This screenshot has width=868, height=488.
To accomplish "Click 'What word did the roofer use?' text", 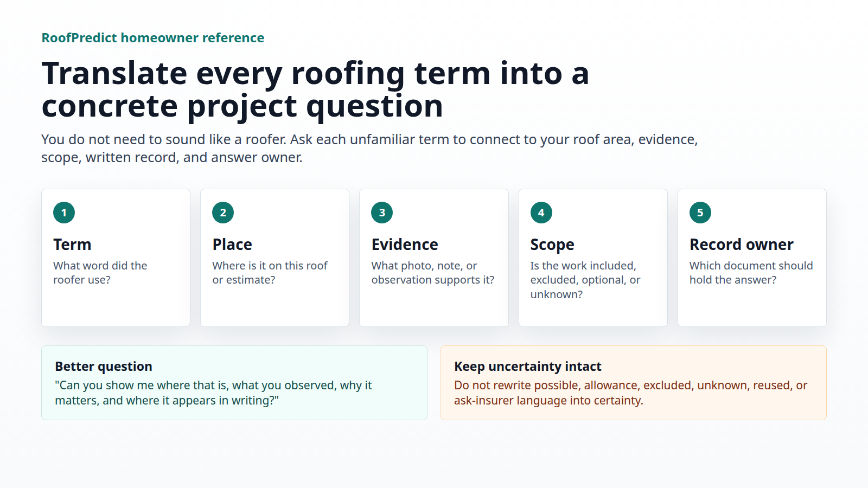I will point(100,273).
